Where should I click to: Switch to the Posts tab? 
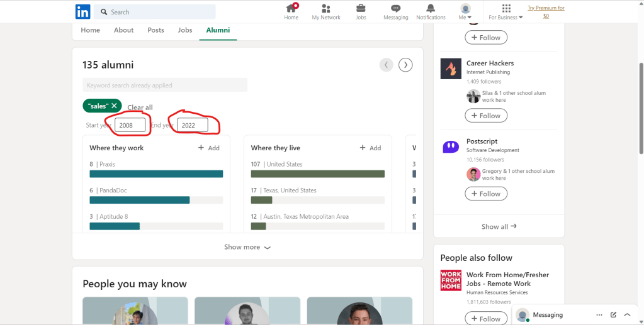point(155,30)
